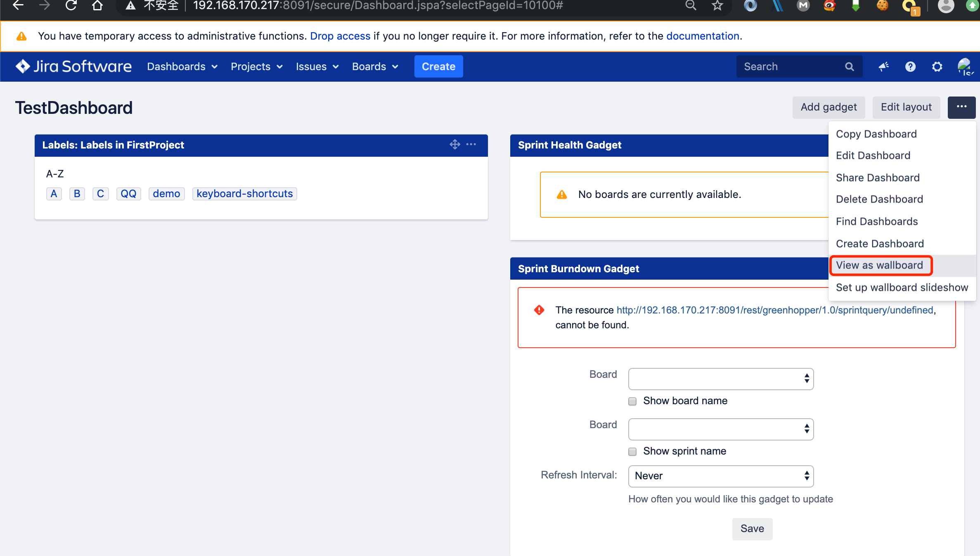The image size is (980, 556).
Task: Click the browser home icon
Action: tap(97, 5)
